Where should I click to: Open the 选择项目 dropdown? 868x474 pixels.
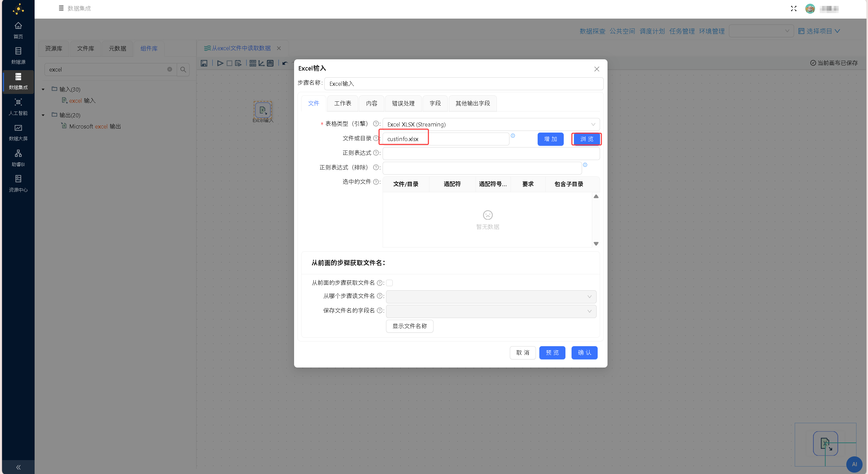(819, 31)
